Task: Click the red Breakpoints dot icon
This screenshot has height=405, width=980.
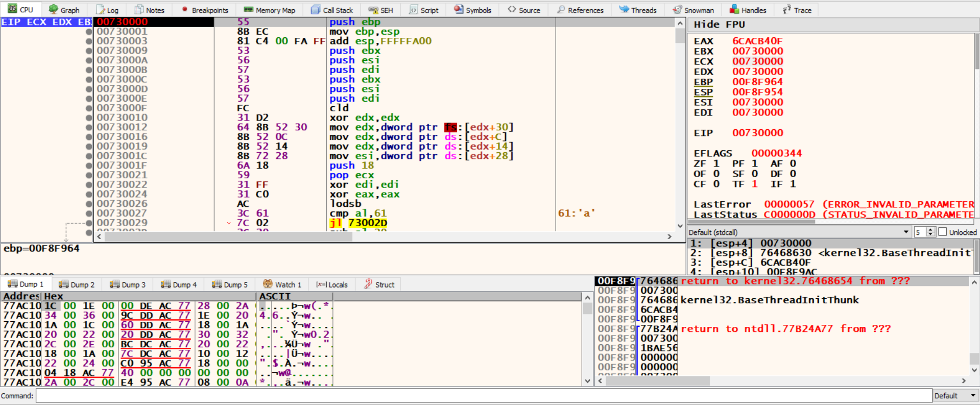Action: tap(184, 9)
